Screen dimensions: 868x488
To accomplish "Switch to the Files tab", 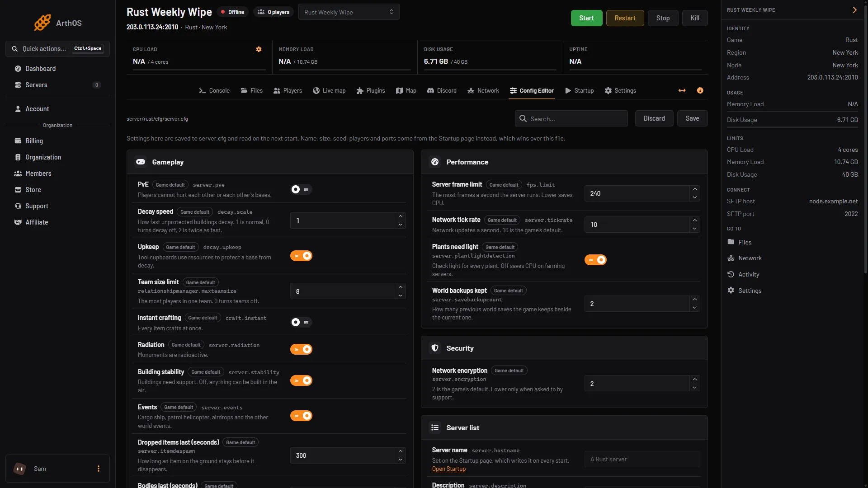I will (252, 90).
